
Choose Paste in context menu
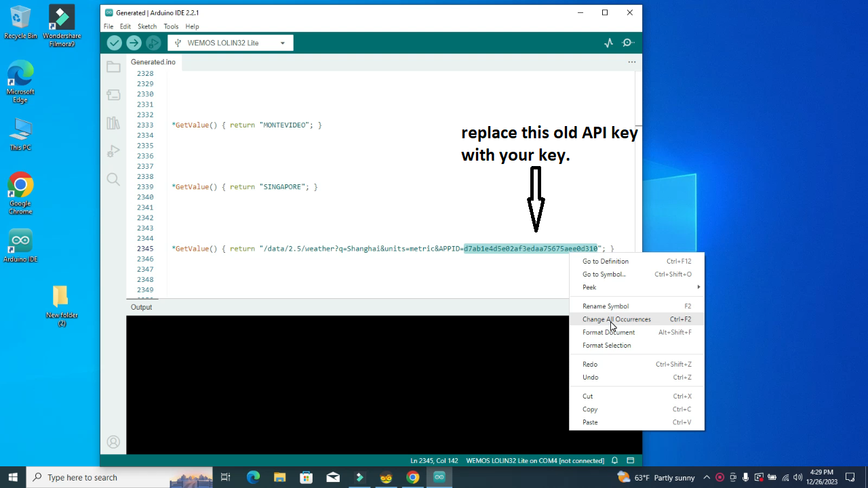[637, 422]
